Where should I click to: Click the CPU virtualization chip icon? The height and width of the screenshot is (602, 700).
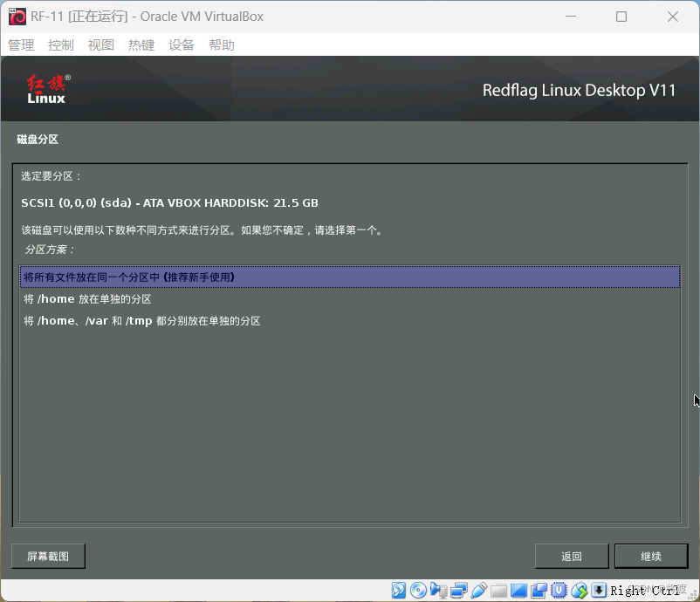(559, 590)
